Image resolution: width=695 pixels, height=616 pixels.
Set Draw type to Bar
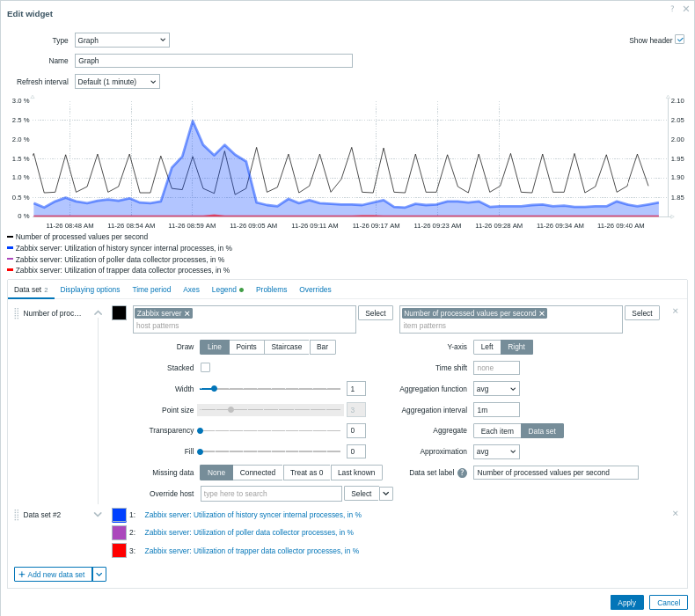pyautogui.click(x=322, y=347)
